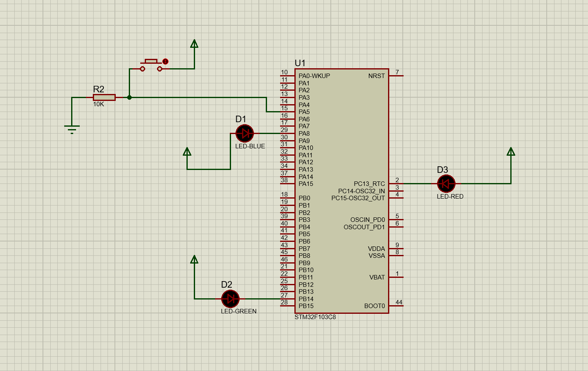
Task: Click the power terminal wired to D2
Action: tap(194, 259)
